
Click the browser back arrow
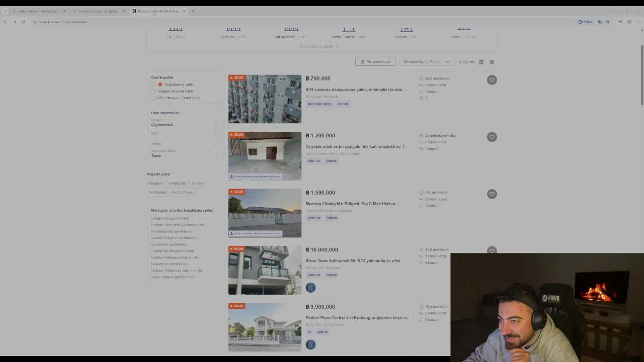(6, 22)
